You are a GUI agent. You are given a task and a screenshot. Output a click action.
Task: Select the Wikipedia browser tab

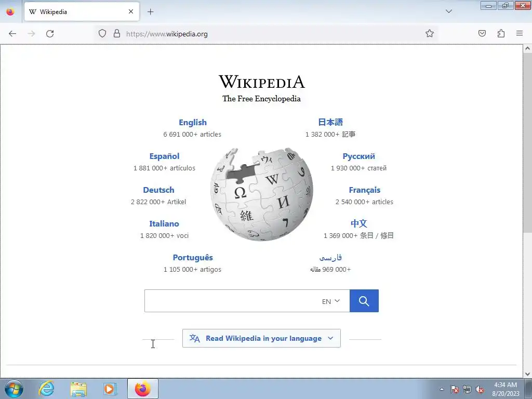[x=82, y=12]
